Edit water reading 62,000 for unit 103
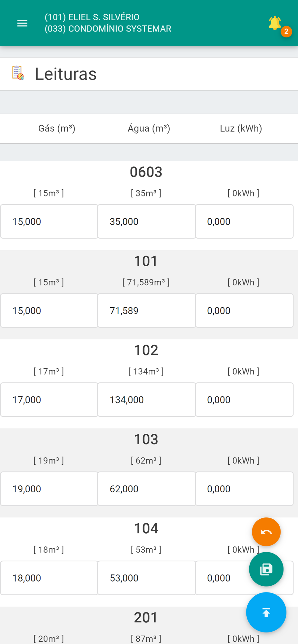 [x=147, y=489]
